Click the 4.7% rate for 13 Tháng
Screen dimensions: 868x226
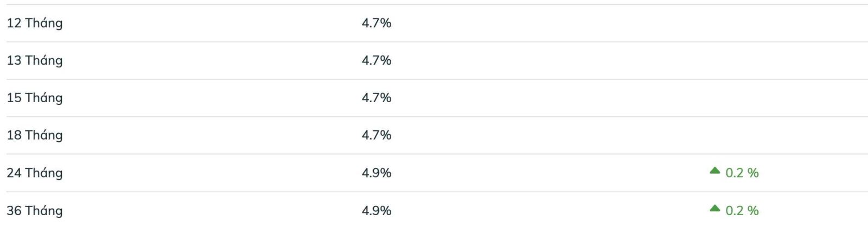click(376, 60)
